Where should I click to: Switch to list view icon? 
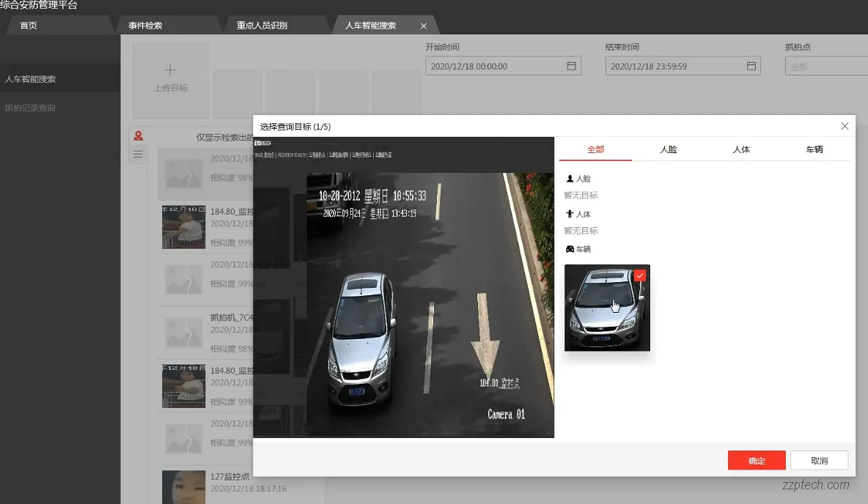click(x=138, y=154)
